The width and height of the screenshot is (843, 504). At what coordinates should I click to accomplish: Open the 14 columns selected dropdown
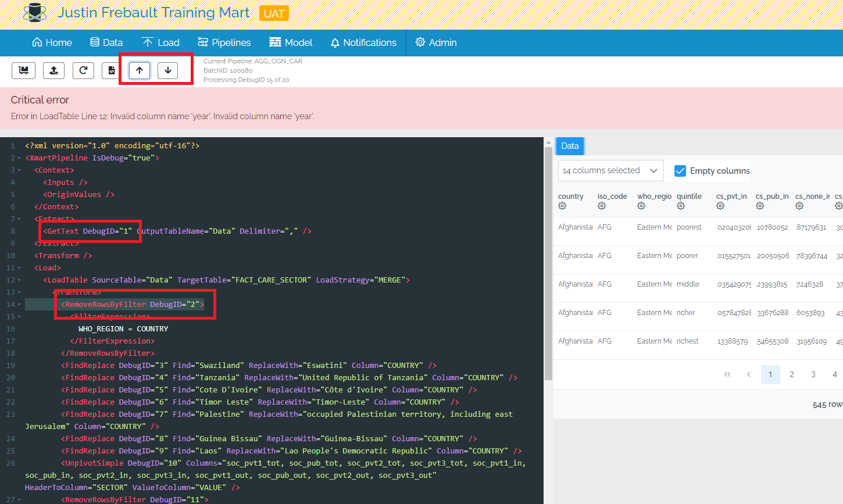point(610,171)
